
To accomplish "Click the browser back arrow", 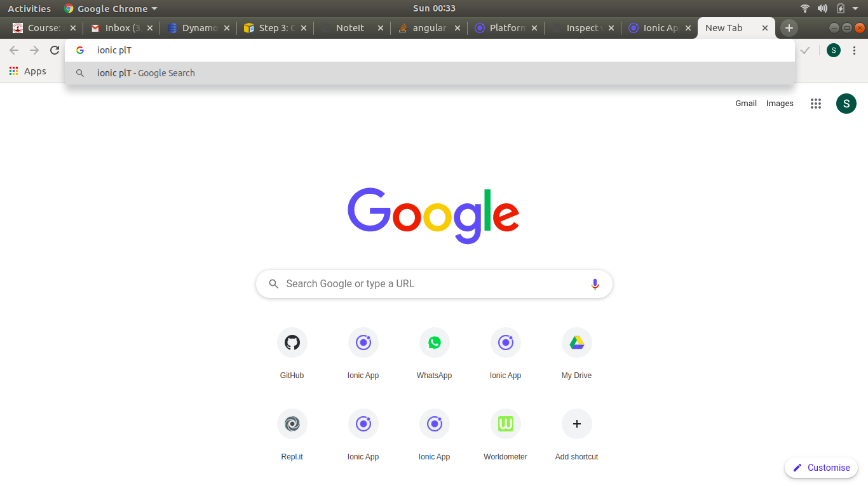I will coord(14,50).
